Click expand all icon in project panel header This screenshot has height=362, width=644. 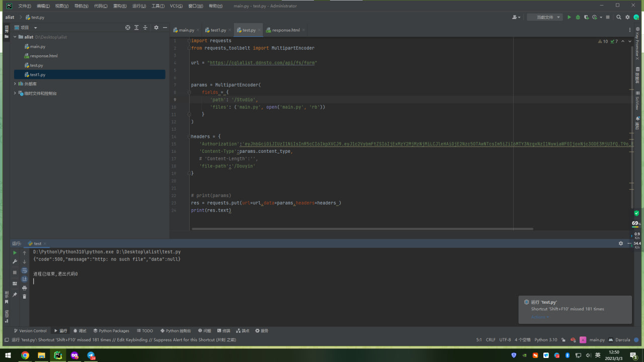pyautogui.click(x=136, y=28)
